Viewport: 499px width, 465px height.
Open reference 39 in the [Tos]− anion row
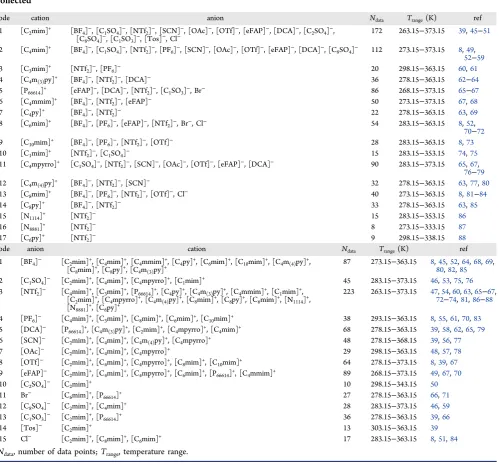click(434, 428)
